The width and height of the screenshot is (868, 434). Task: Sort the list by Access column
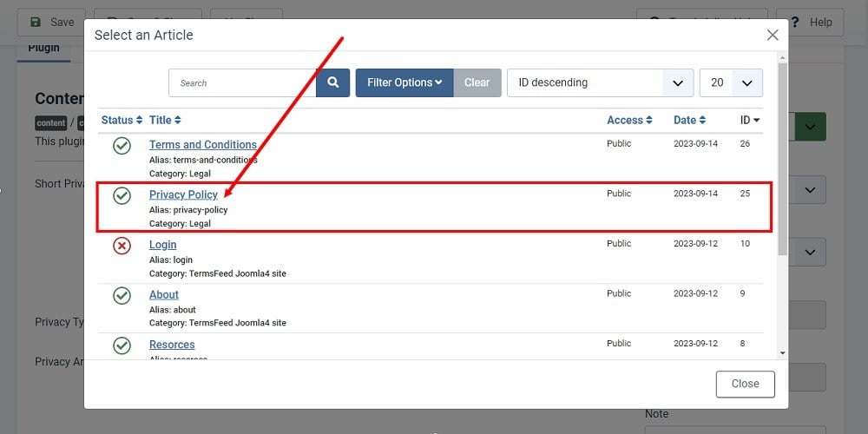(629, 120)
